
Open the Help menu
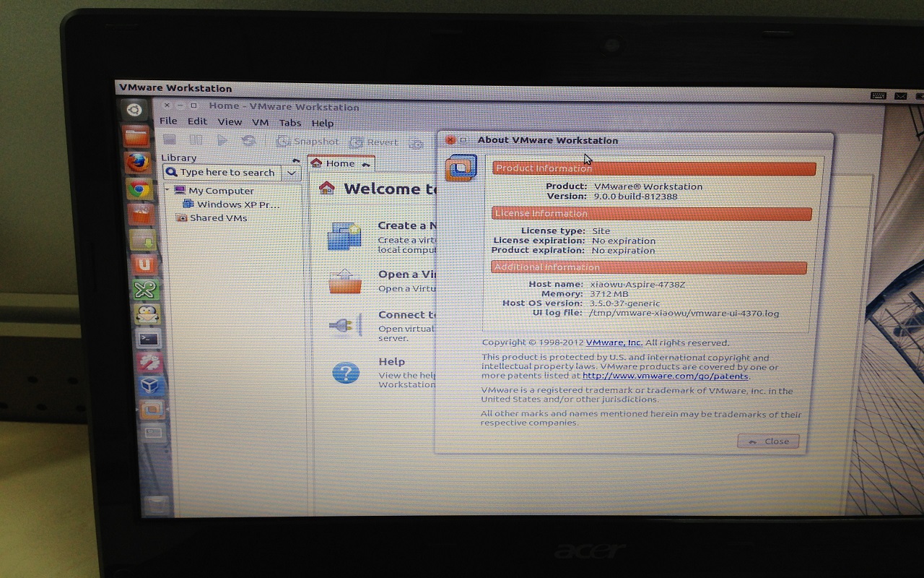(323, 124)
